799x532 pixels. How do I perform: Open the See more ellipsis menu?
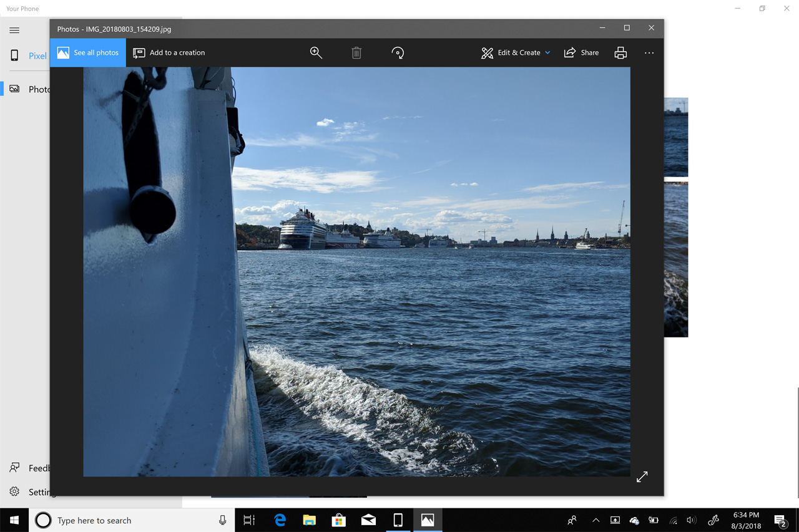pyautogui.click(x=649, y=53)
